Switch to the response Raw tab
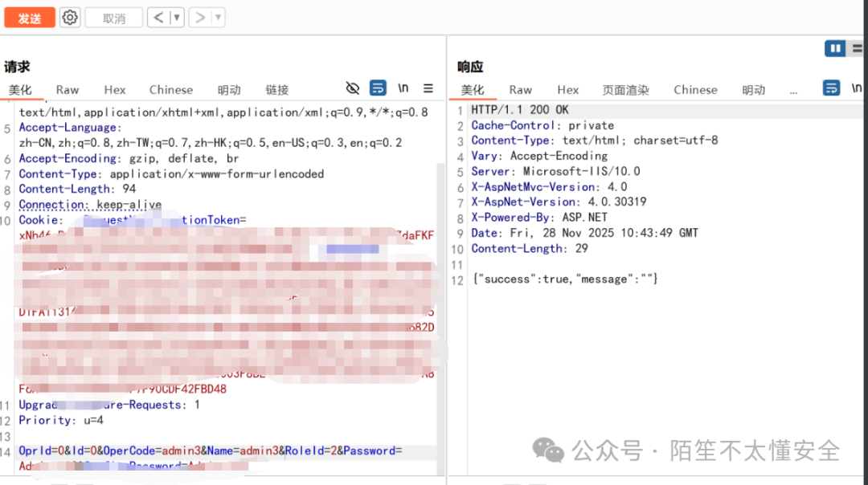 (520, 90)
